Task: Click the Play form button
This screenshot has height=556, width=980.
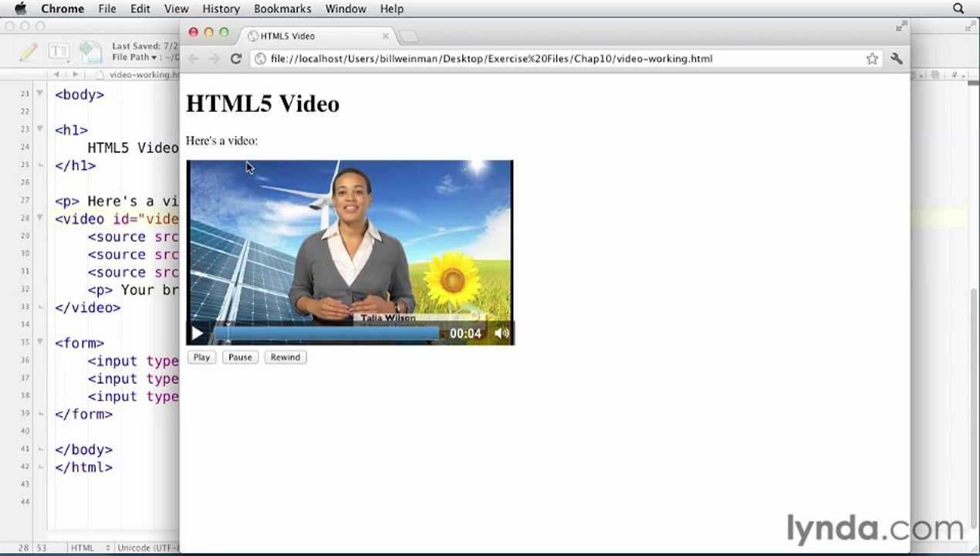Action: pyautogui.click(x=201, y=357)
